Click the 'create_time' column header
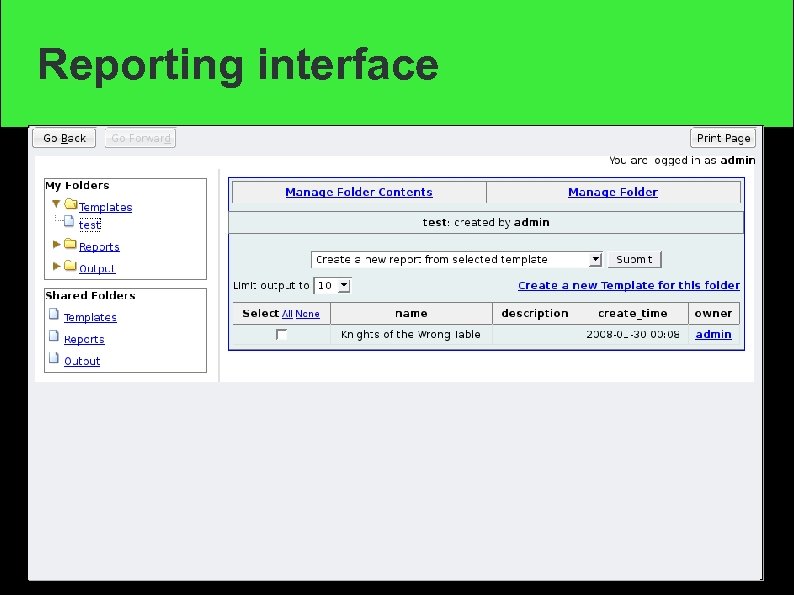 [632, 313]
